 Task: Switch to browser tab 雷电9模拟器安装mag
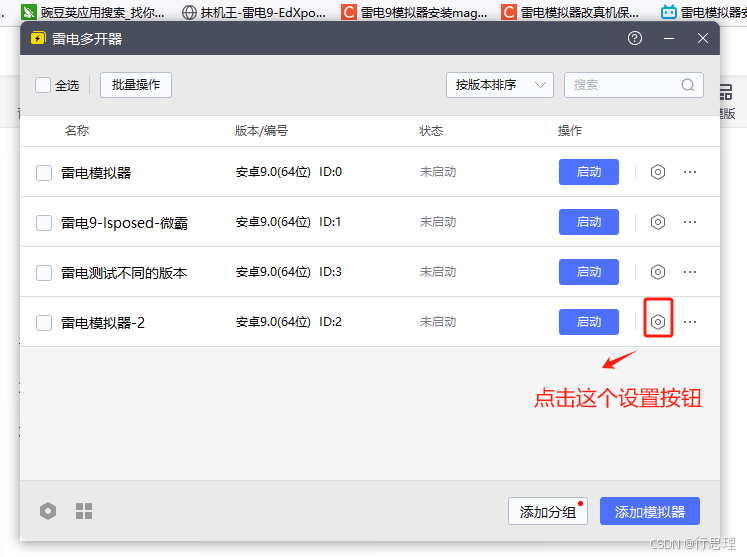[415, 12]
